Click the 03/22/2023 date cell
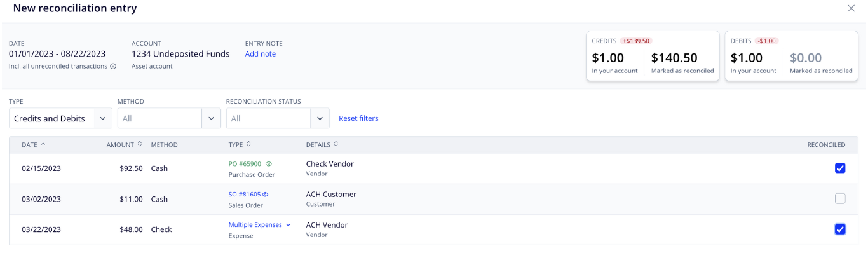Viewport: 868px width, 253px height. coord(41,229)
